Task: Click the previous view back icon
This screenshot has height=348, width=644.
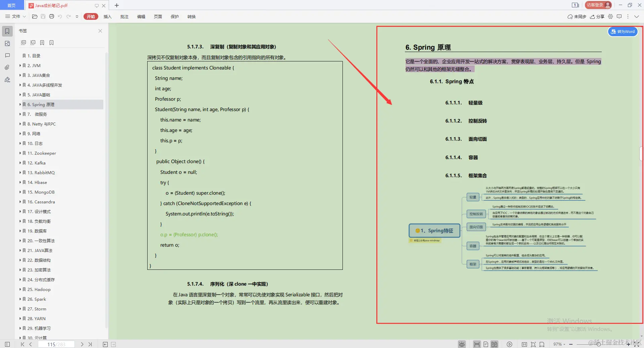Action: pyautogui.click(x=105, y=344)
